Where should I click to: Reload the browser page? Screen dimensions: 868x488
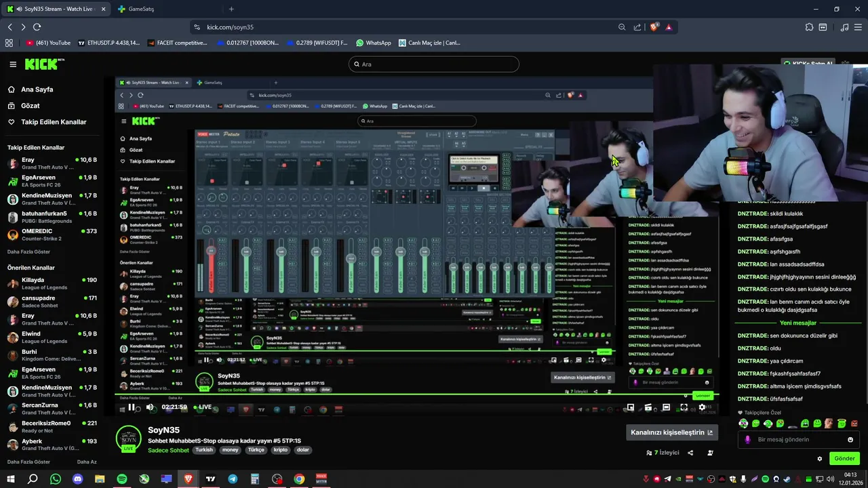tap(37, 27)
